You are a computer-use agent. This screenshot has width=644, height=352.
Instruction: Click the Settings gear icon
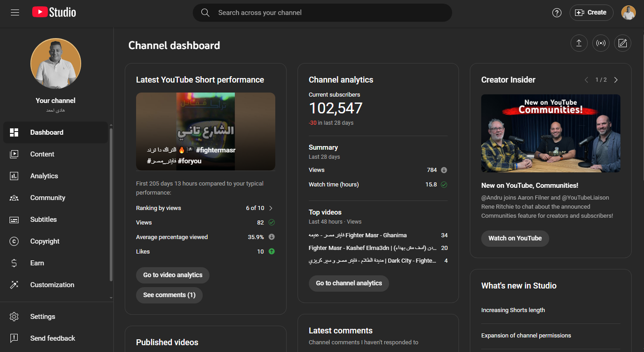[x=14, y=317]
